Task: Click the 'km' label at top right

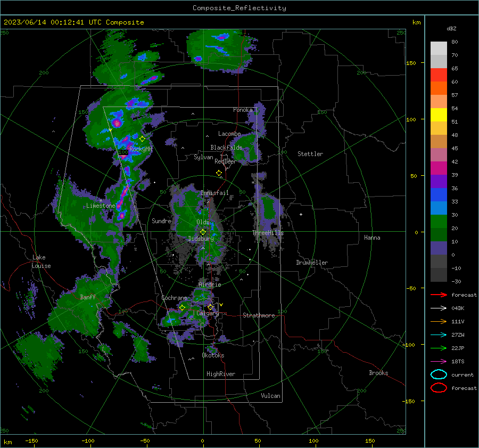Action: point(416,22)
